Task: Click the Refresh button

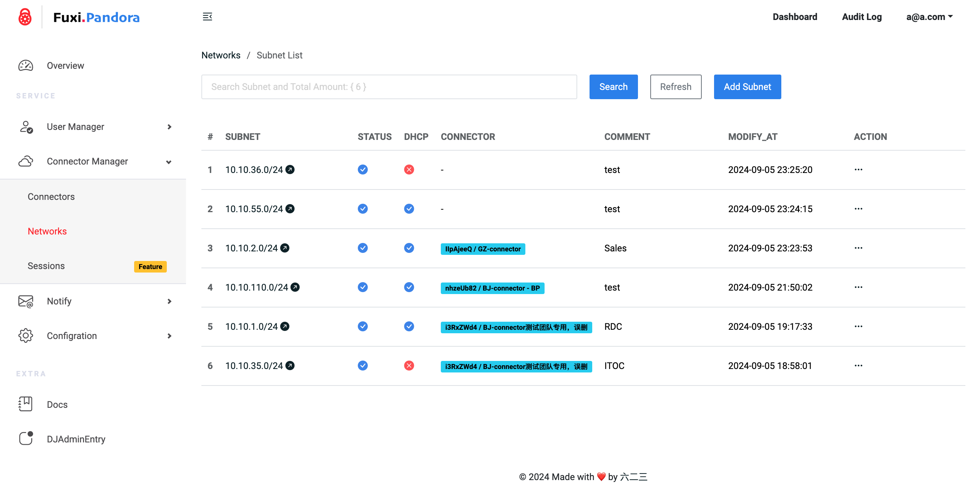Action: click(676, 87)
